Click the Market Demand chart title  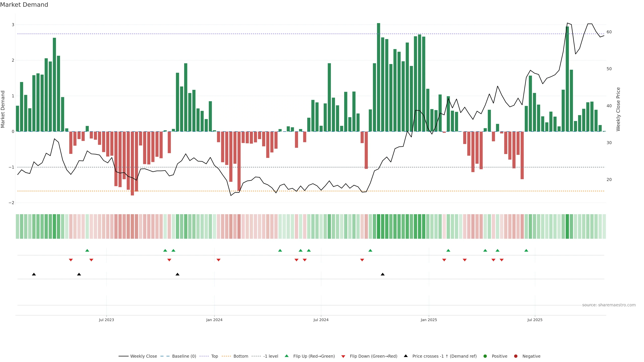(x=24, y=5)
